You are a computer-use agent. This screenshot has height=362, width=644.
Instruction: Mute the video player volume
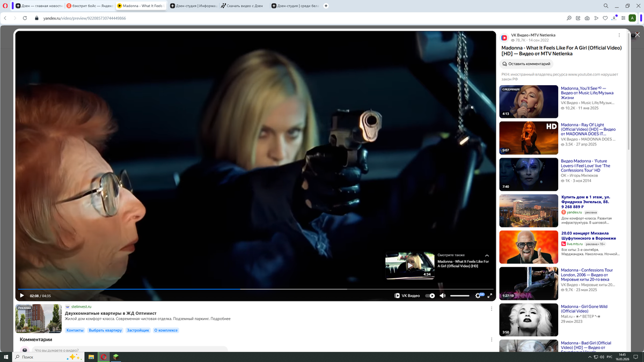pos(443,295)
